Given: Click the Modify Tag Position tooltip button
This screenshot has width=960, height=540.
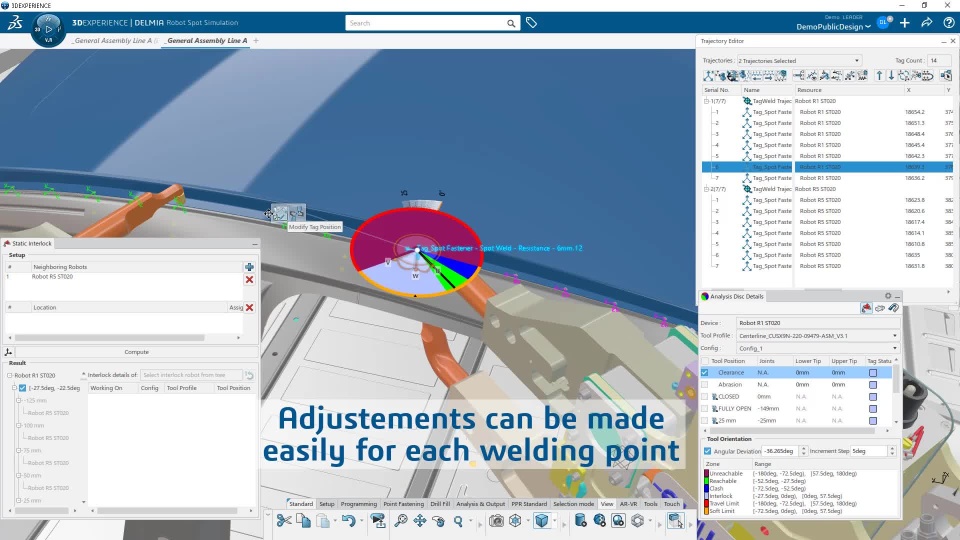Looking at the screenshot, I should coord(280,213).
